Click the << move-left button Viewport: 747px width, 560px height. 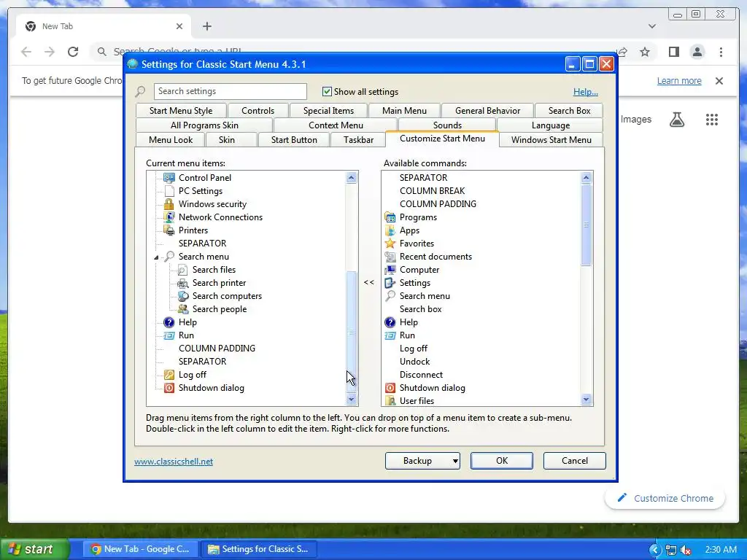368,282
